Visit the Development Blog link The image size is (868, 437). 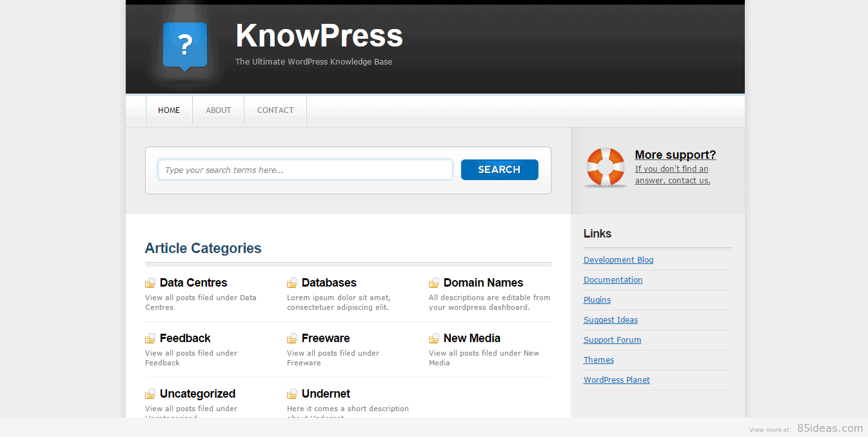(x=618, y=260)
